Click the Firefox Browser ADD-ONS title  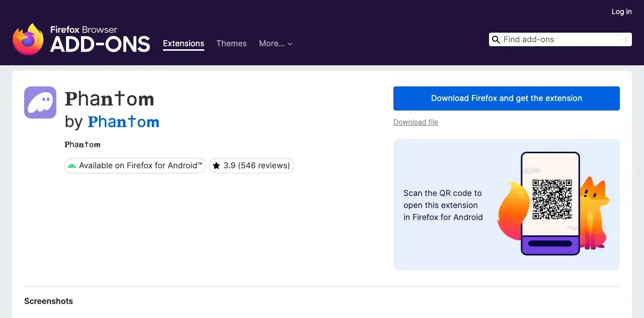[100, 39]
